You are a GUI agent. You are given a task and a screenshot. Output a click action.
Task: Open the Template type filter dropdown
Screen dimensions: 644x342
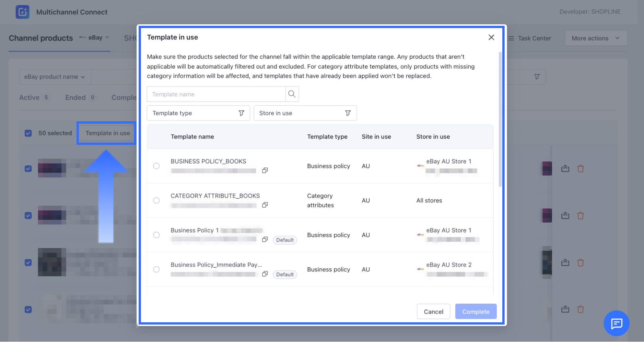click(198, 113)
